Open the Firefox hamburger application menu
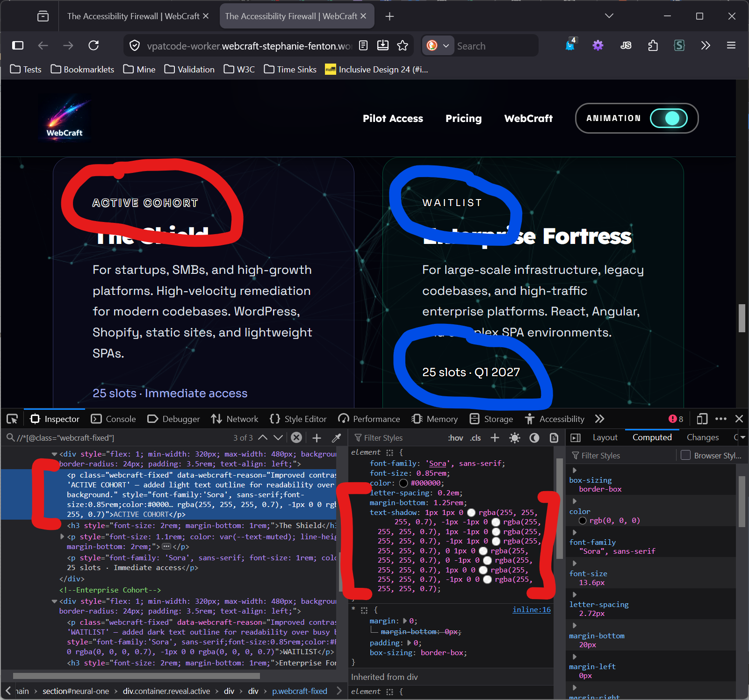 [x=731, y=45]
